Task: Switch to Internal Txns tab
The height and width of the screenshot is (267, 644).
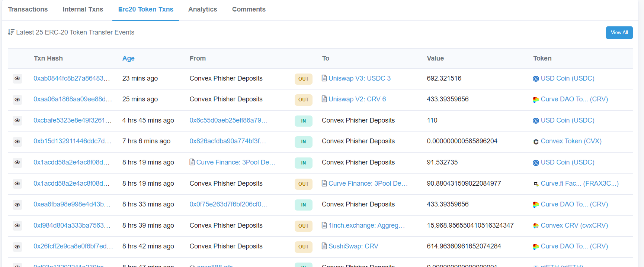Action: [83, 9]
